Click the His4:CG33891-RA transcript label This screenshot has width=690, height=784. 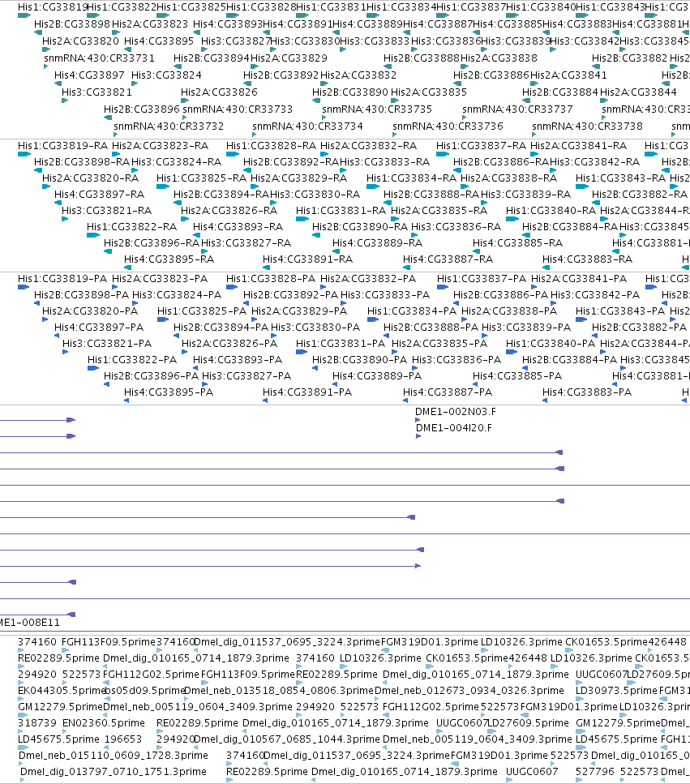point(307,259)
